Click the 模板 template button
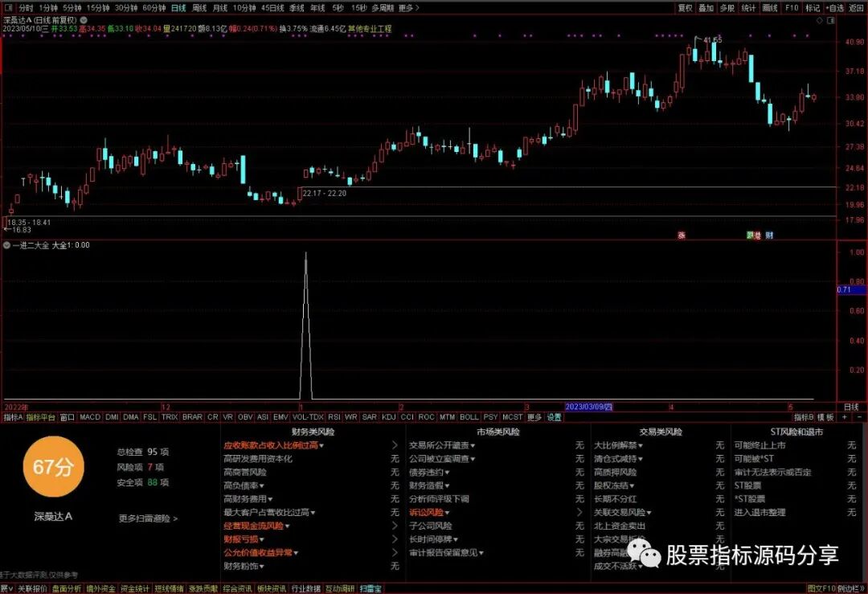Image resolution: width=868 pixels, height=594 pixels. click(825, 417)
